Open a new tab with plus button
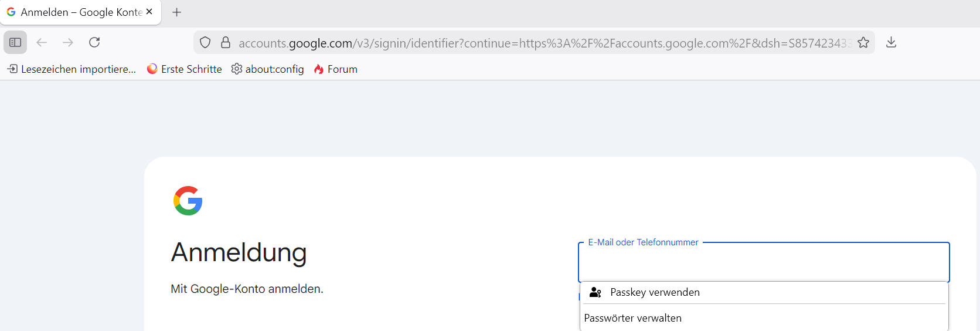Screen dimensions: 980x331 [x=176, y=12]
